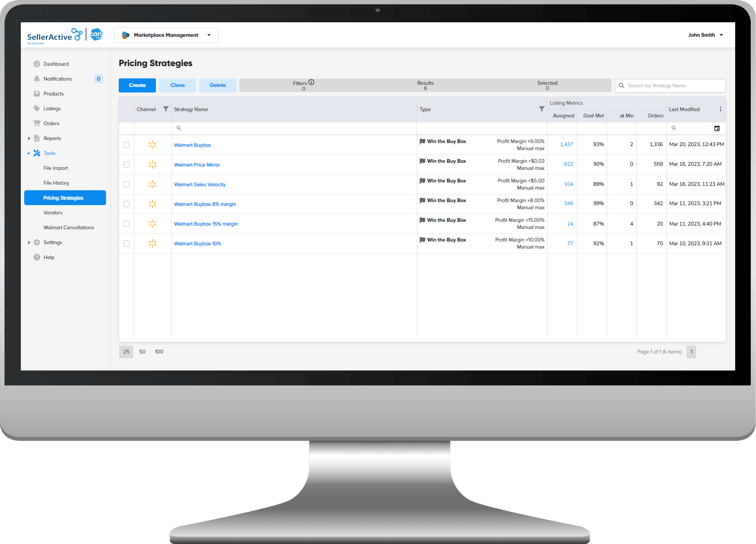
Task: Click the Strategy Name column filter box
Action: pos(294,128)
